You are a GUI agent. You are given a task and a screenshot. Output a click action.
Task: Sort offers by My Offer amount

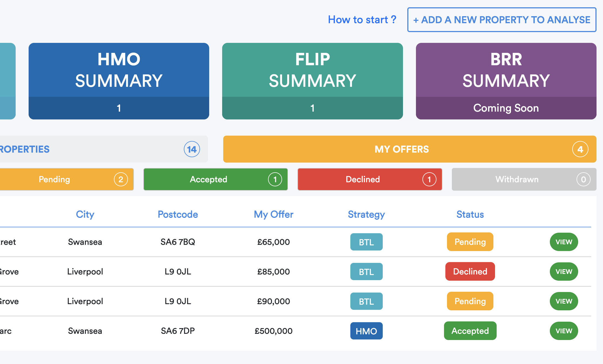pos(273,214)
